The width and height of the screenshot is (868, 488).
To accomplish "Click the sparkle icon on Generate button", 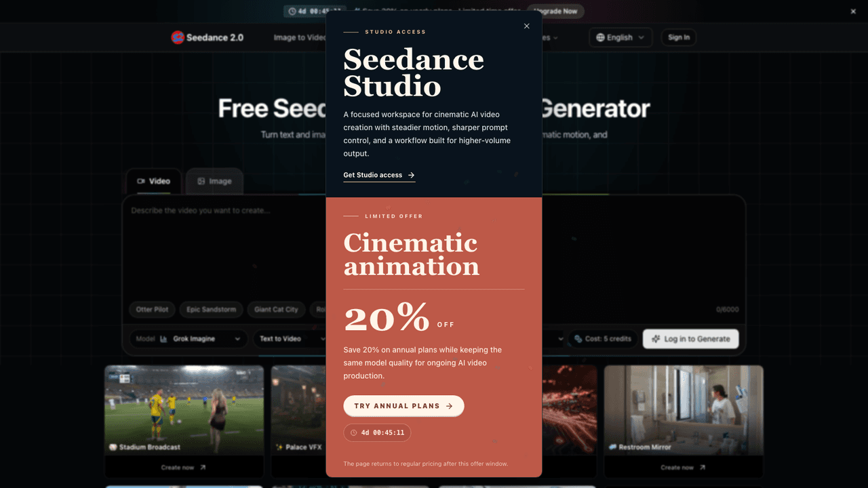I will pos(656,339).
